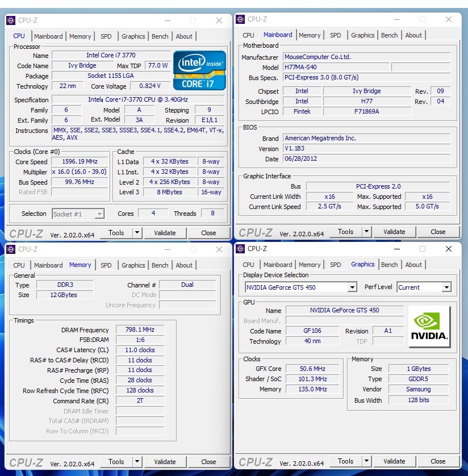Click Close button in Graphics window
The width and height of the screenshot is (468, 476).
point(438,461)
